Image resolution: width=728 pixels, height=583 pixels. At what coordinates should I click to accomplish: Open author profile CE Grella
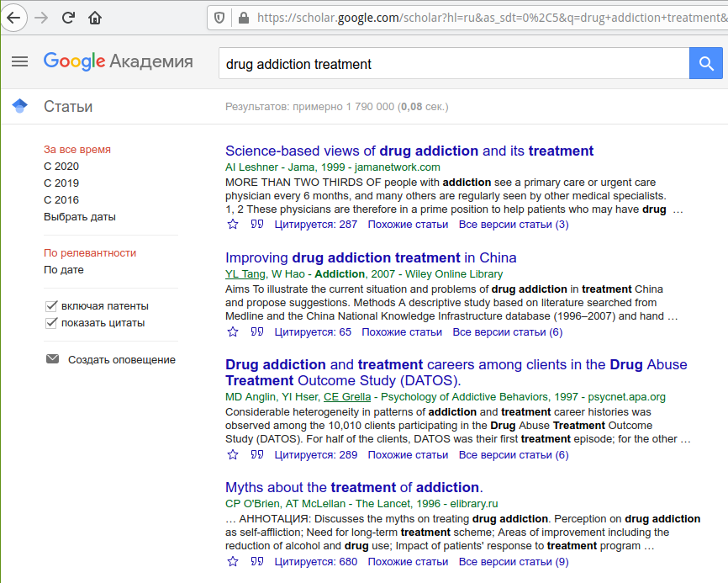coord(347,397)
